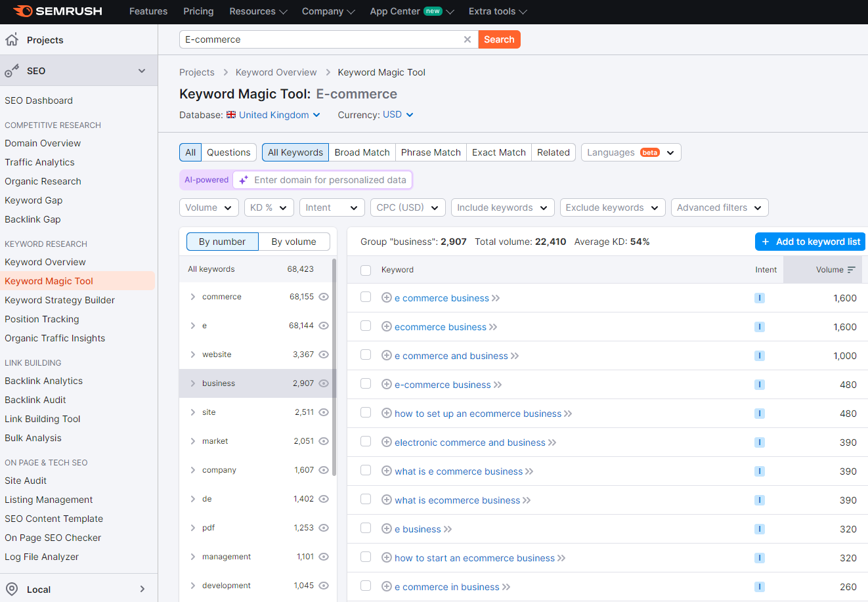Image resolution: width=868 pixels, height=602 pixels.
Task: Open the Company menu
Action: tap(328, 11)
